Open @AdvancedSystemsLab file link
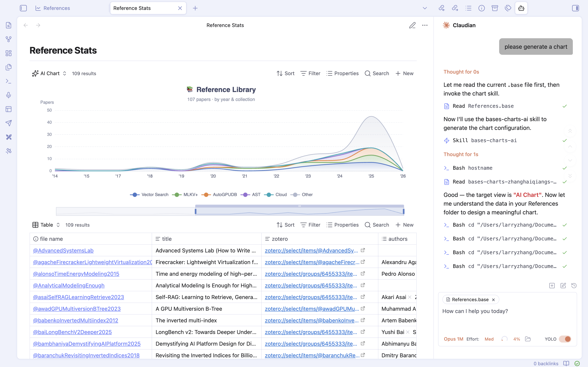This screenshot has width=588, height=367. [x=63, y=250]
